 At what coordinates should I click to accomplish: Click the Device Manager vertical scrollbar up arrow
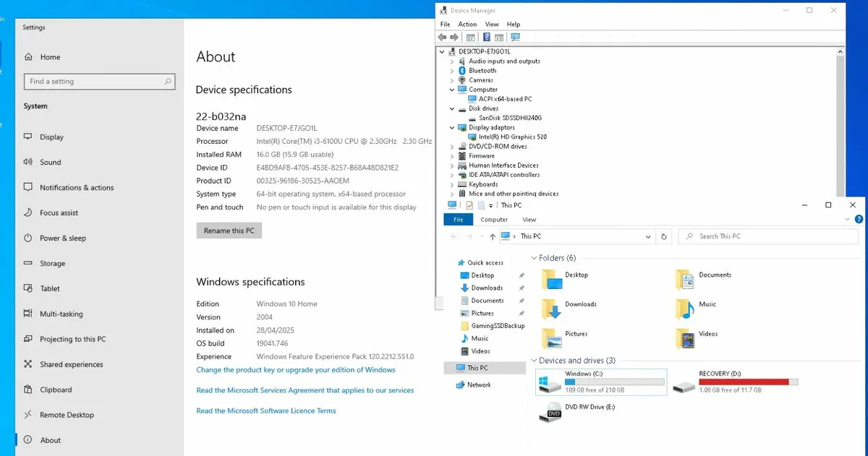[x=841, y=52]
